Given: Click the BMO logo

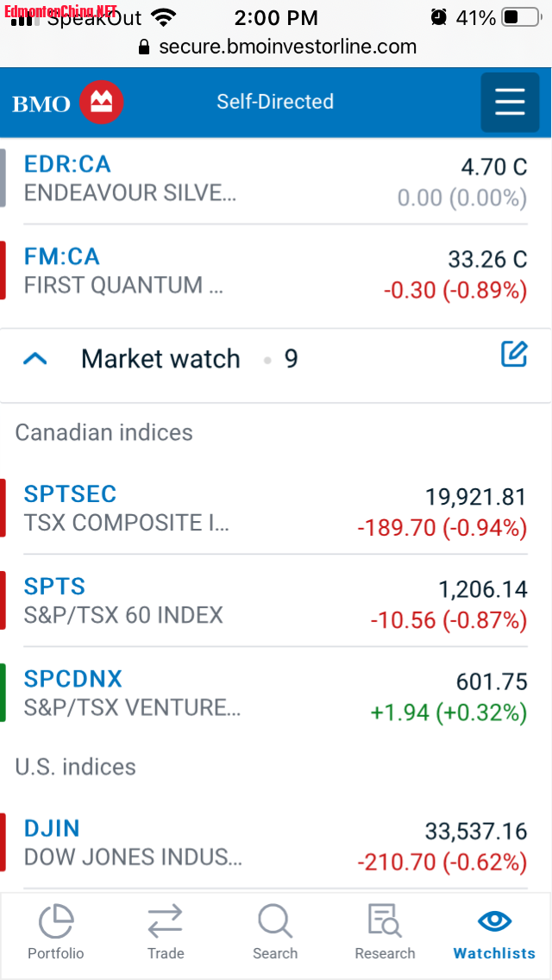Looking at the screenshot, I should [68, 104].
